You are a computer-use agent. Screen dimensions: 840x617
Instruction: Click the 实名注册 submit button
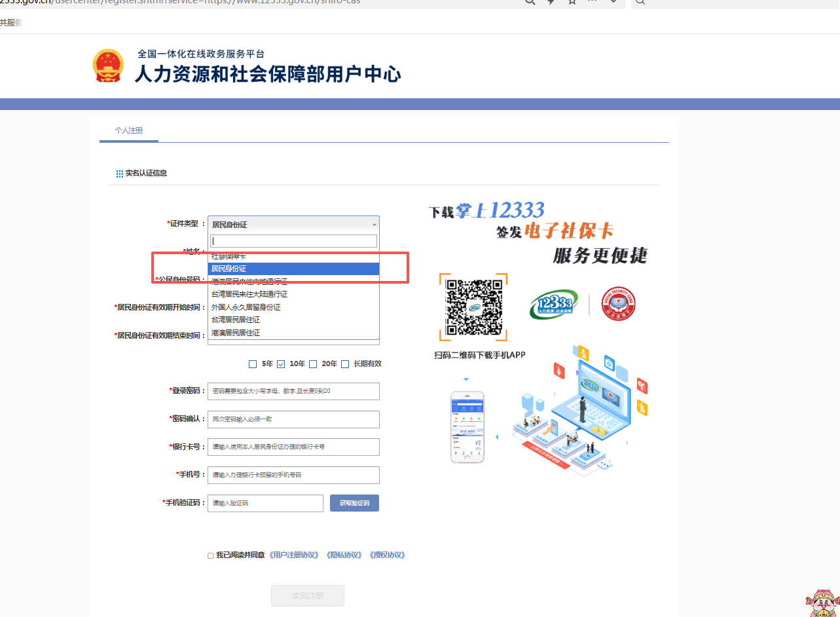[x=308, y=596]
